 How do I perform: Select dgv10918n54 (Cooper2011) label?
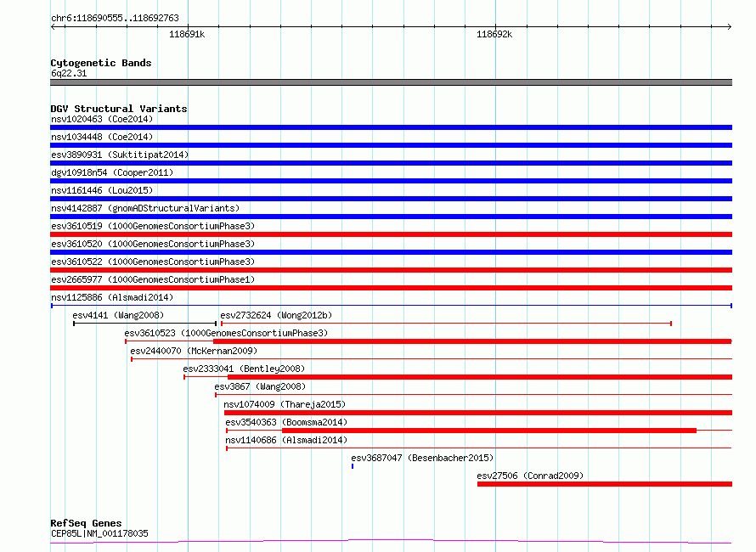tap(112, 172)
